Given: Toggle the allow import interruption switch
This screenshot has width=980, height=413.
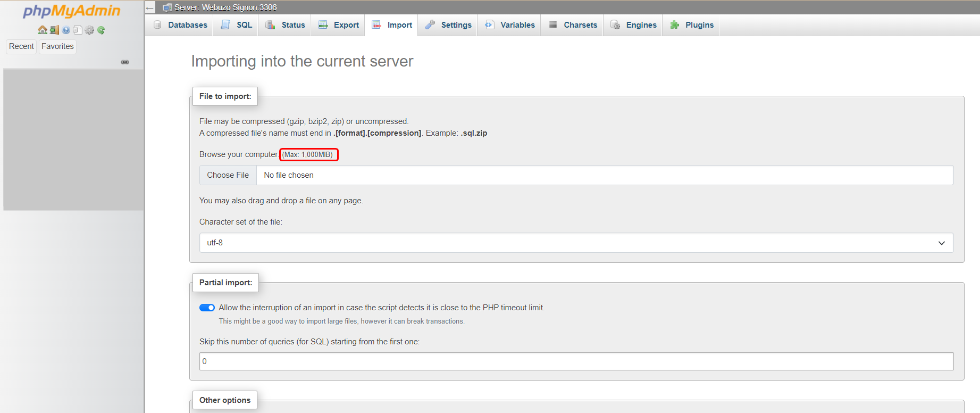Looking at the screenshot, I should (207, 308).
